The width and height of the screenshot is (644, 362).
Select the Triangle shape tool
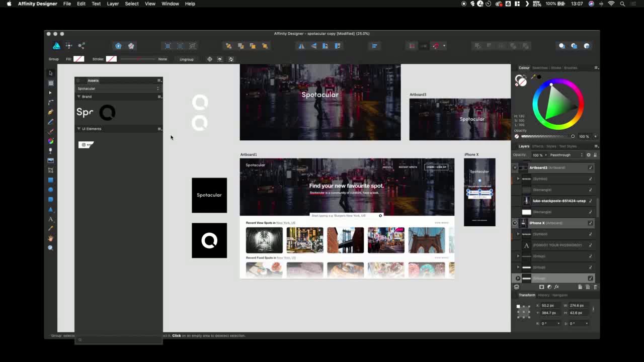(50, 209)
